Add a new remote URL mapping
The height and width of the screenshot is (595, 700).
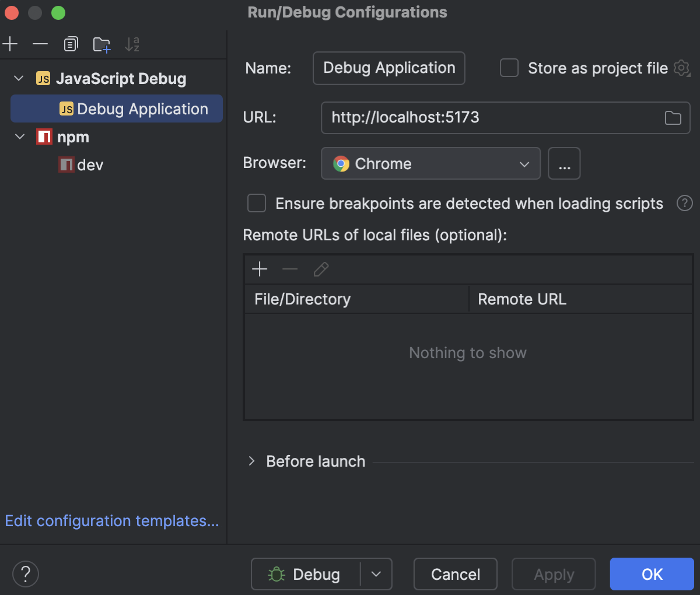[x=259, y=269]
